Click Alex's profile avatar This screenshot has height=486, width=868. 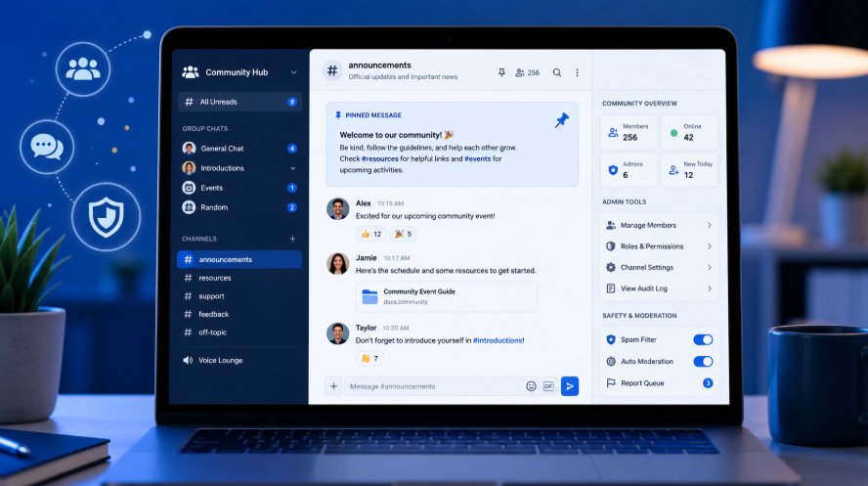click(x=337, y=208)
